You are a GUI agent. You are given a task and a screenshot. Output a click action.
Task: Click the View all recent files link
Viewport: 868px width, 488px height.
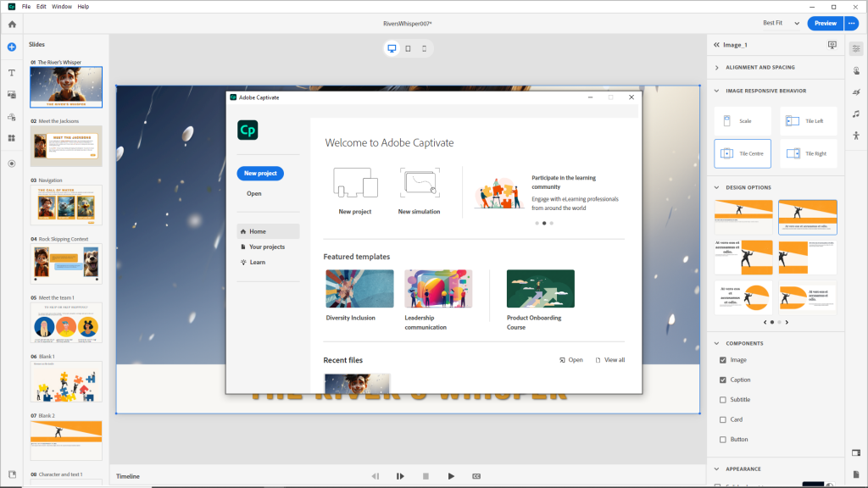609,360
